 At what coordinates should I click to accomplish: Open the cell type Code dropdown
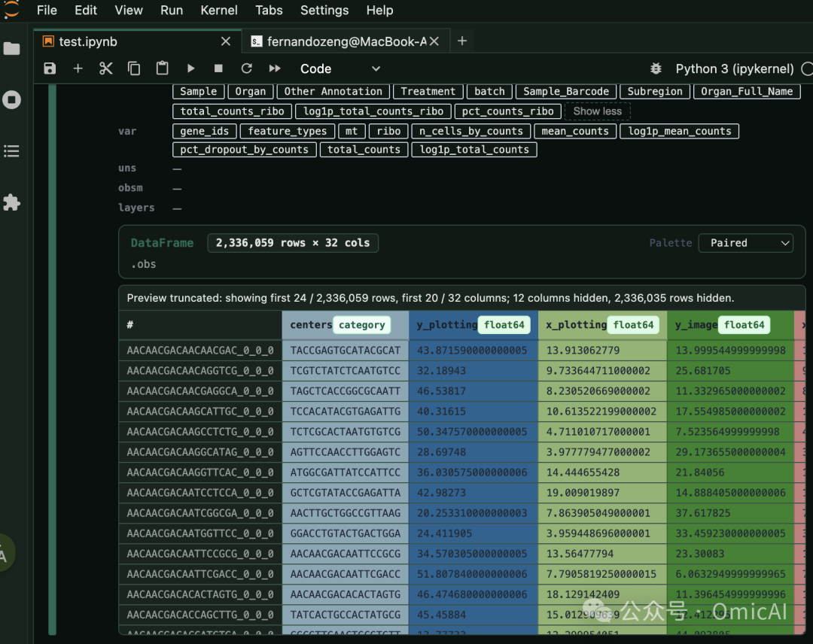(340, 69)
